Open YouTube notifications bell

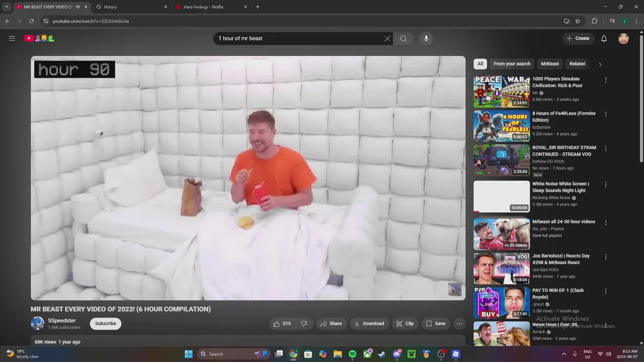604,38
